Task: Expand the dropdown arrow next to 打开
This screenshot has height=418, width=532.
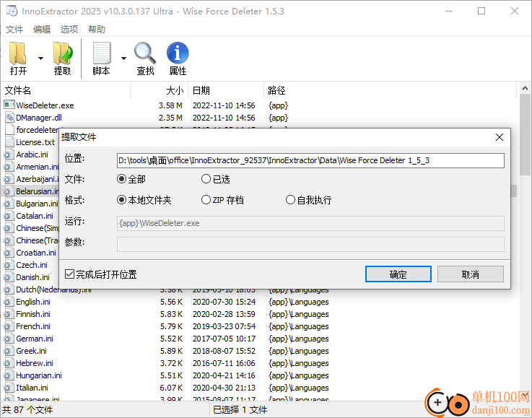Action: (40, 58)
